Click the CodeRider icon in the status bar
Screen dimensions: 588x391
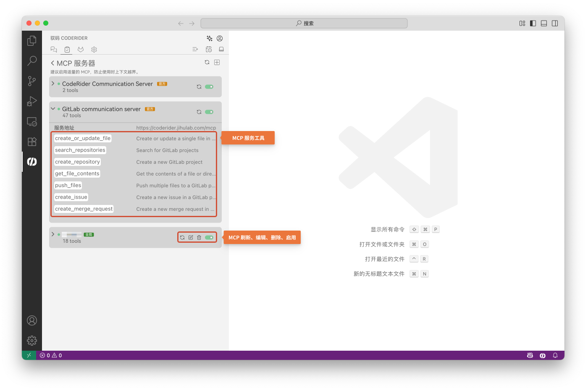(543, 355)
